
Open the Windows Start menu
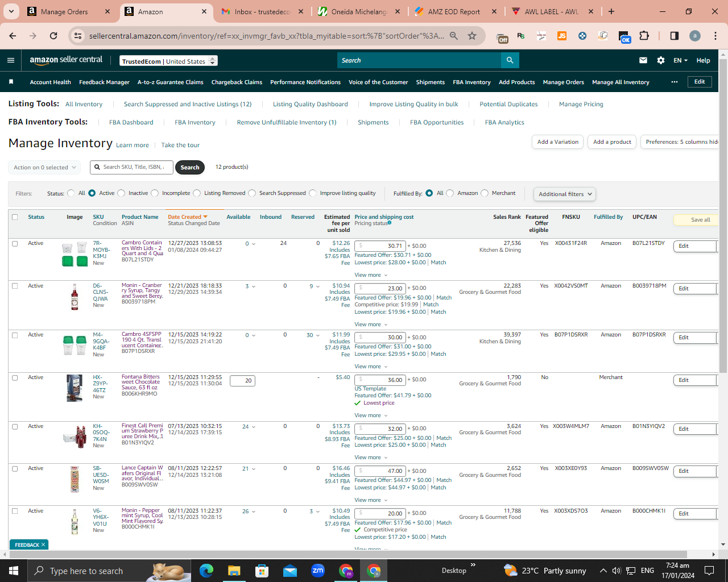click(x=14, y=571)
